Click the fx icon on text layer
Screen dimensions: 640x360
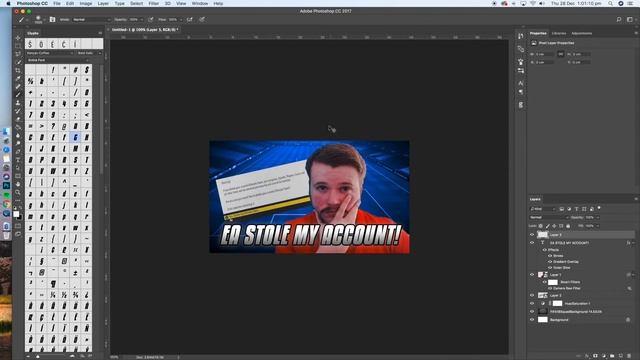[x=628, y=243]
